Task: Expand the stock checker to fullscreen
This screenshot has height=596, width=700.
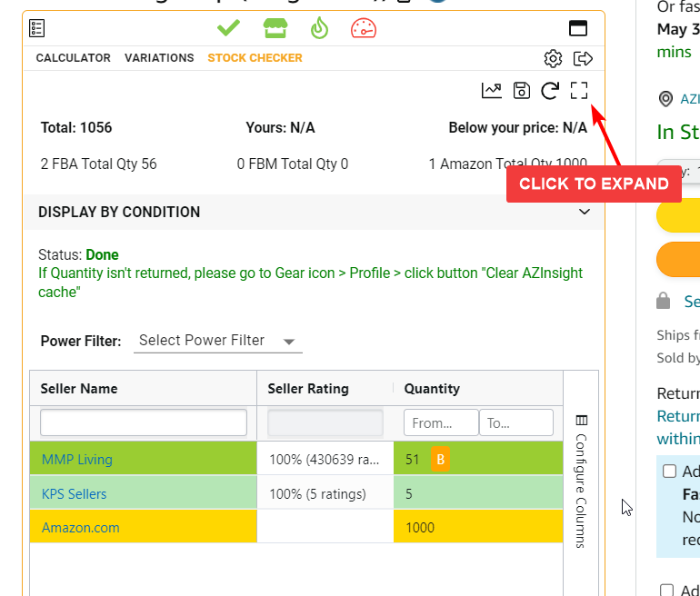Action: point(579,90)
